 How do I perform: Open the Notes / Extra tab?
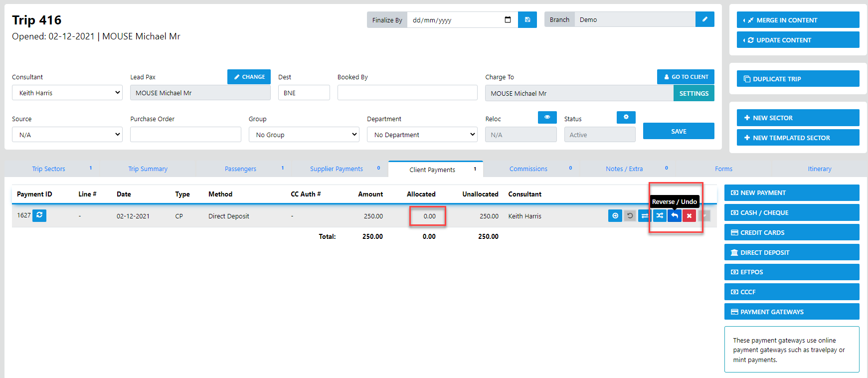[x=624, y=169]
